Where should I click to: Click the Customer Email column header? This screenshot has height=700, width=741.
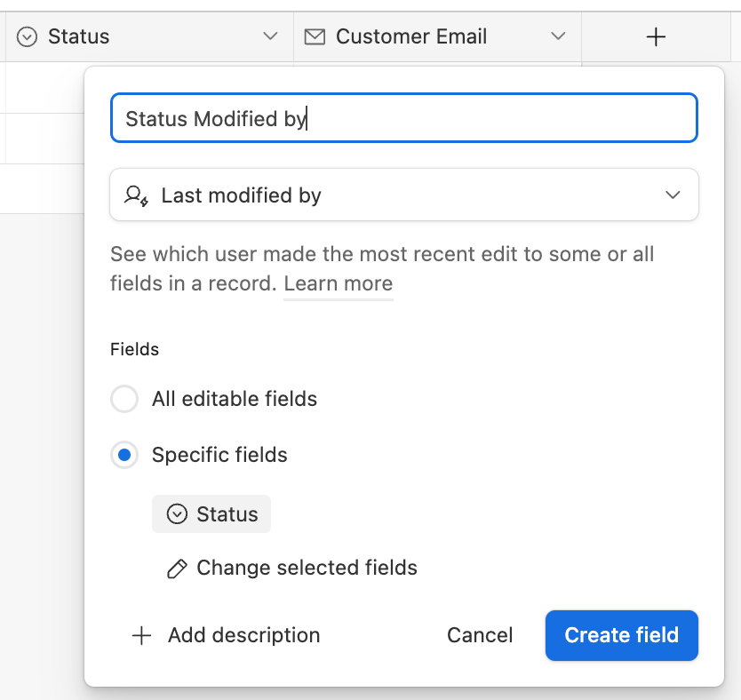pyautogui.click(x=438, y=36)
